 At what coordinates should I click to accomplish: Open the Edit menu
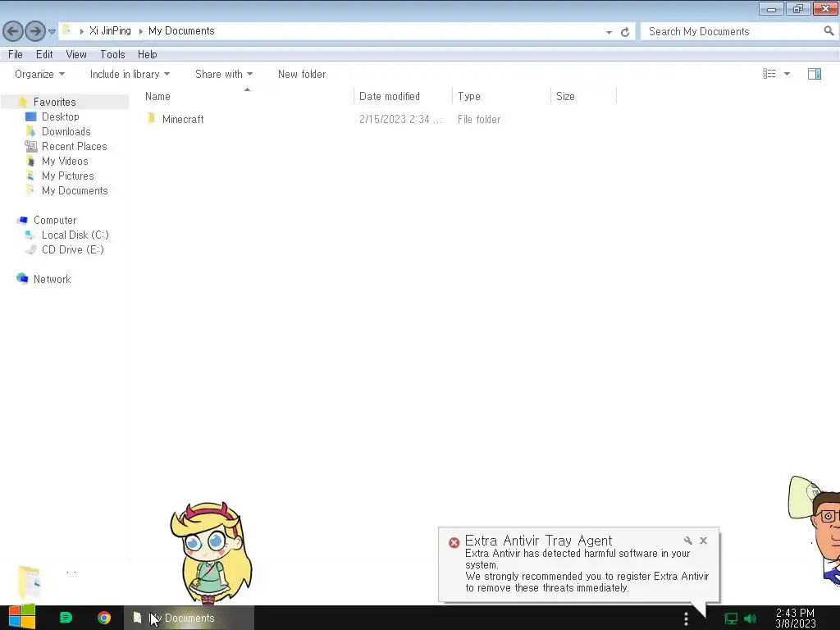(x=44, y=54)
